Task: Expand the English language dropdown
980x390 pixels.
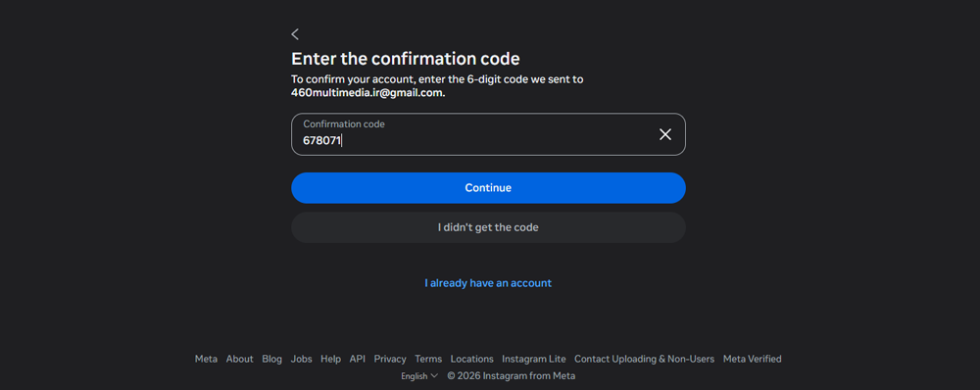Action: [x=419, y=376]
